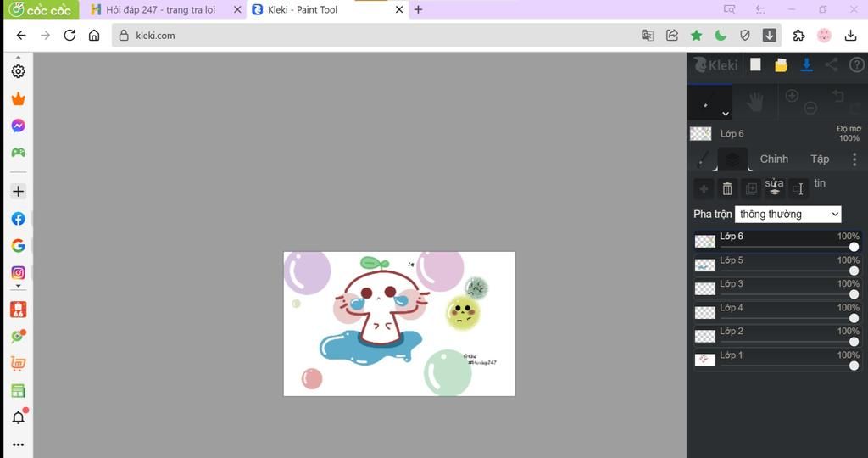
Task: Toggle the green bookmark star
Action: pos(697,36)
